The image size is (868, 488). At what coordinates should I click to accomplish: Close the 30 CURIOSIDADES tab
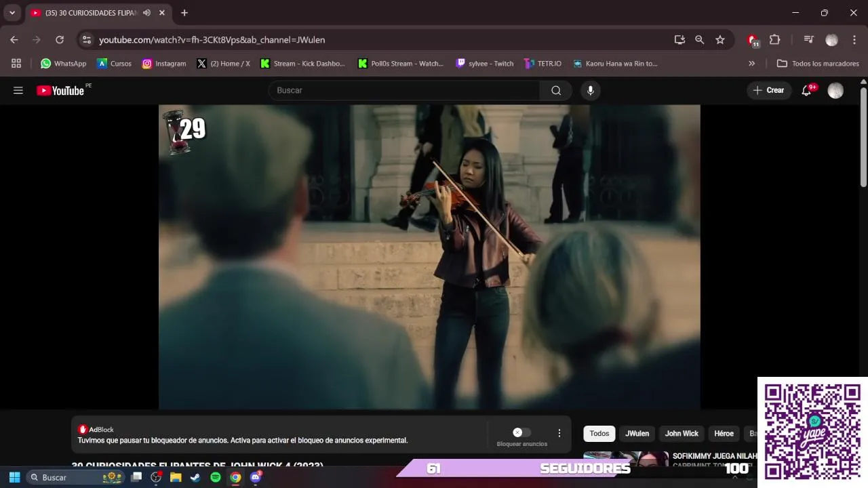point(161,13)
